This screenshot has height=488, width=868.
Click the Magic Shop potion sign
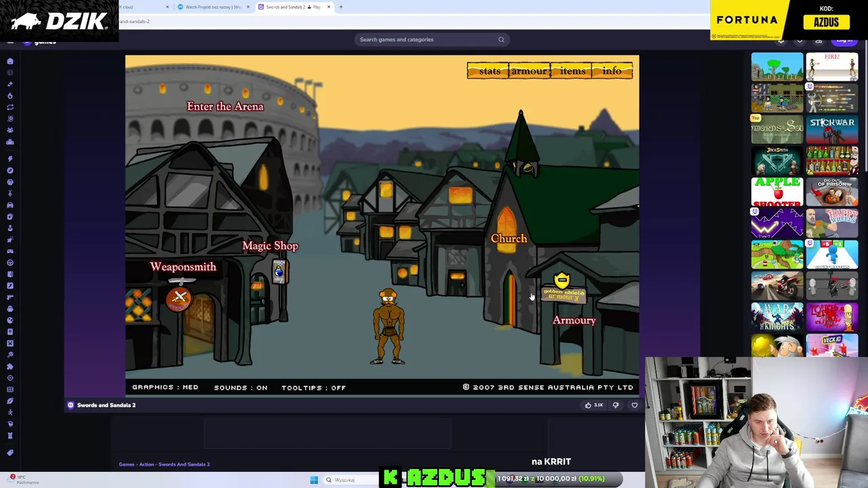(279, 272)
